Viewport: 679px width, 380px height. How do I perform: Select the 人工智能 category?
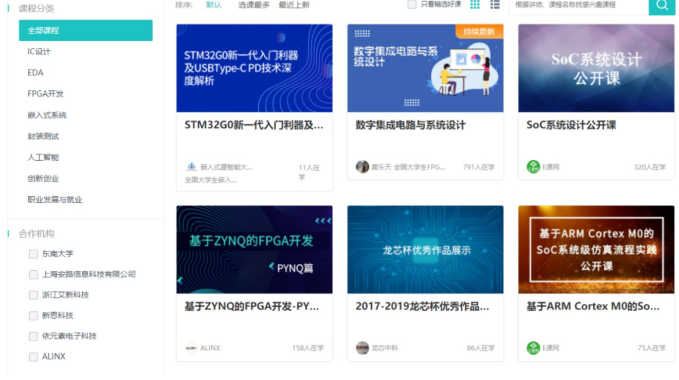(43, 158)
